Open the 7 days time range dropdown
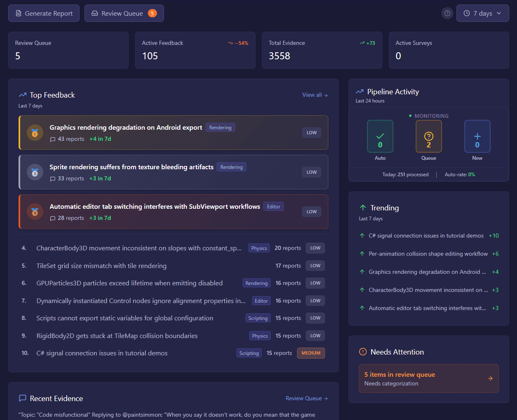This screenshot has height=420, width=517. pos(482,13)
